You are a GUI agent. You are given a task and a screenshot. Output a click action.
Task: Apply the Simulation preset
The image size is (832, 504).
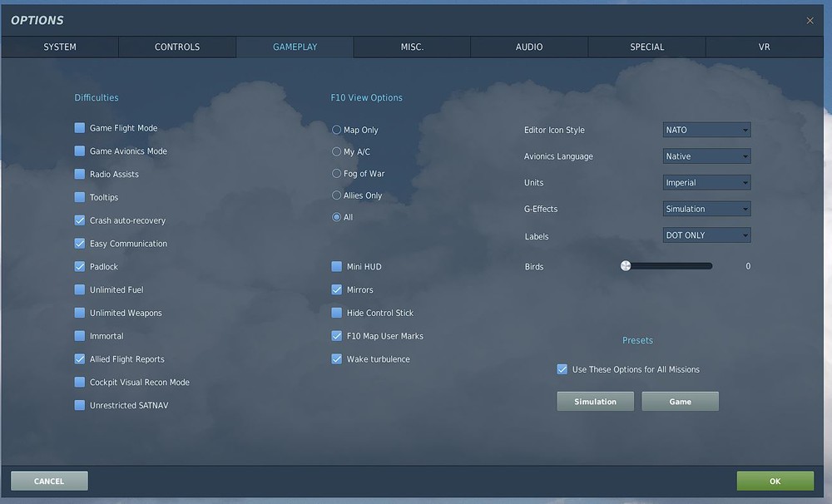(x=596, y=401)
